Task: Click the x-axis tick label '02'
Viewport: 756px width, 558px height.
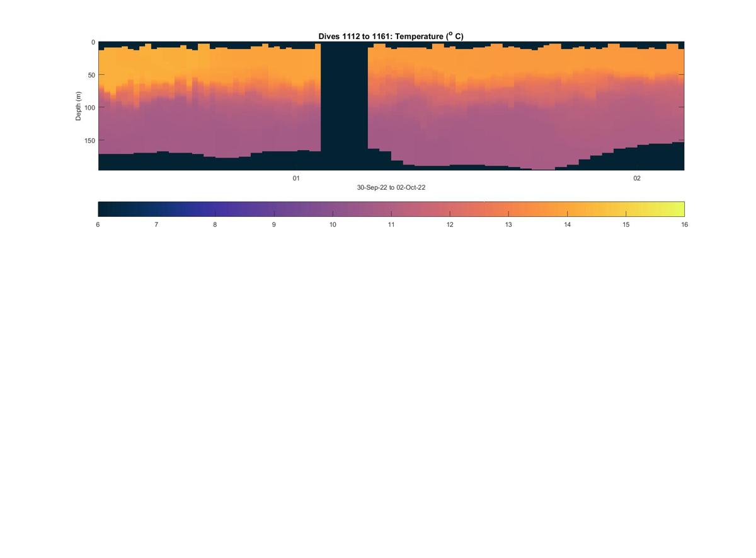Action: pos(637,178)
